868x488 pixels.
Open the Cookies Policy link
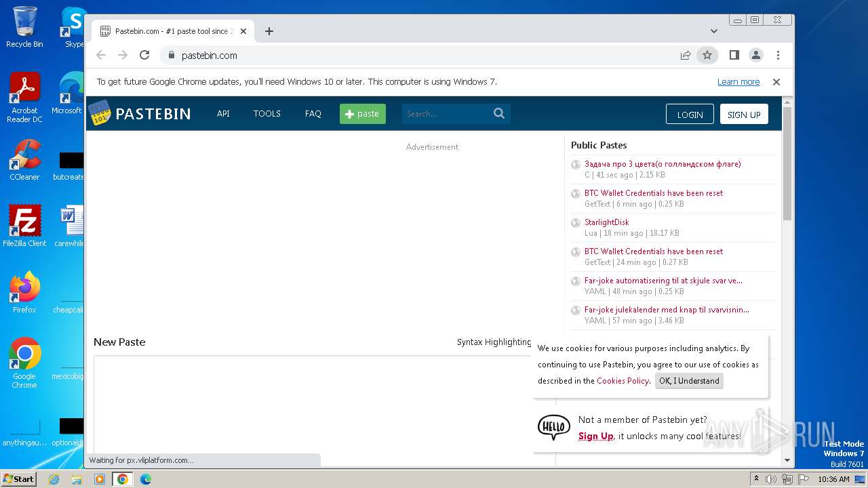click(623, 381)
